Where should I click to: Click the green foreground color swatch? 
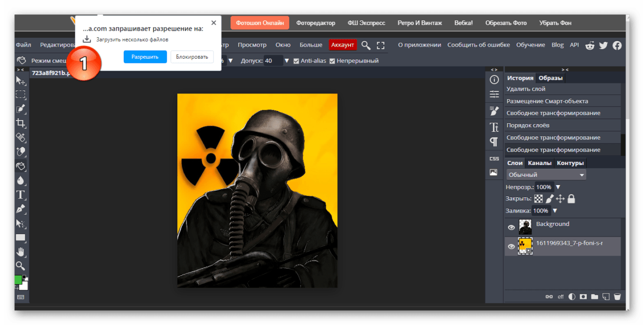pyautogui.click(x=18, y=280)
